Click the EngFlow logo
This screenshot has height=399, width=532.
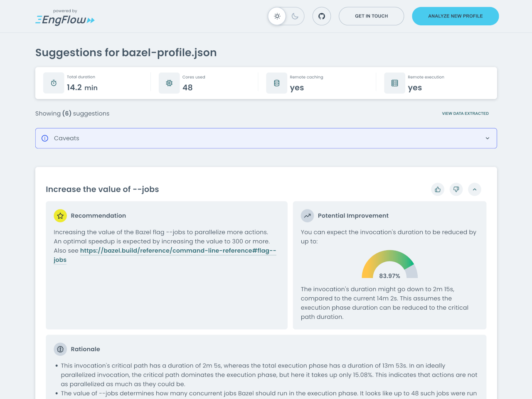click(65, 18)
